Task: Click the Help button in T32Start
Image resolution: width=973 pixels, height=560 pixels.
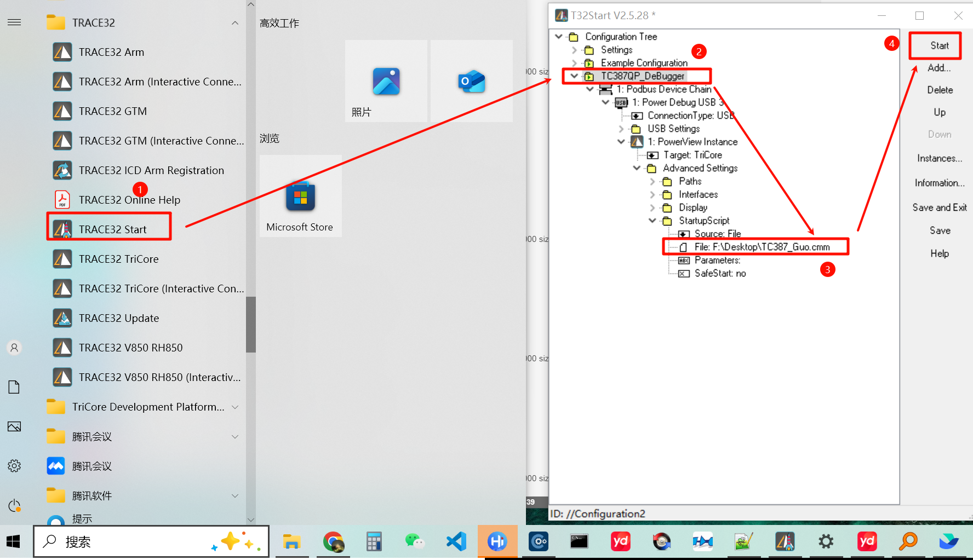Action: 940,253
